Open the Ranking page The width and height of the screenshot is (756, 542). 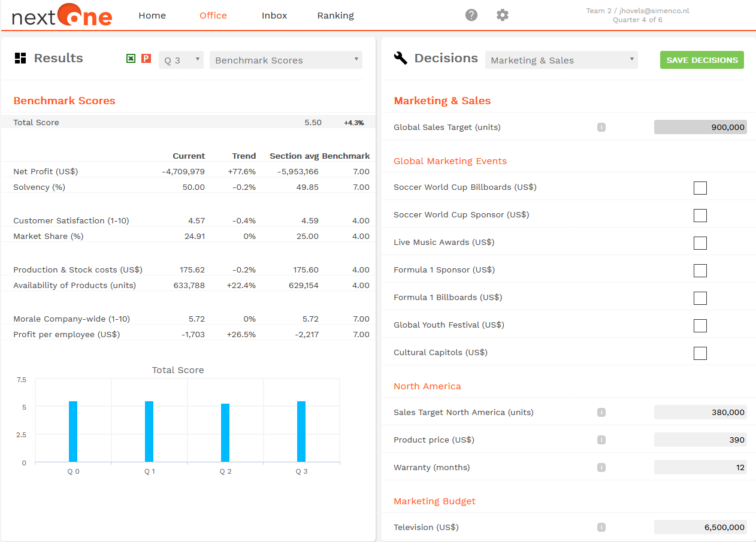point(335,16)
